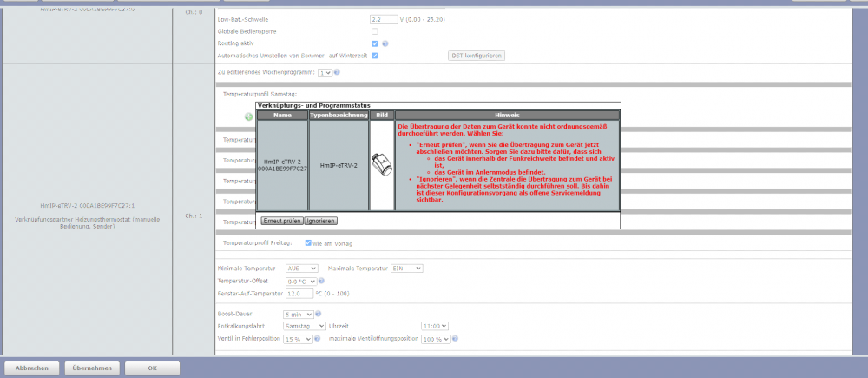Screen dimensions: 868x378
Task: Open the Boost-Dauer dropdown
Action: 298,315
